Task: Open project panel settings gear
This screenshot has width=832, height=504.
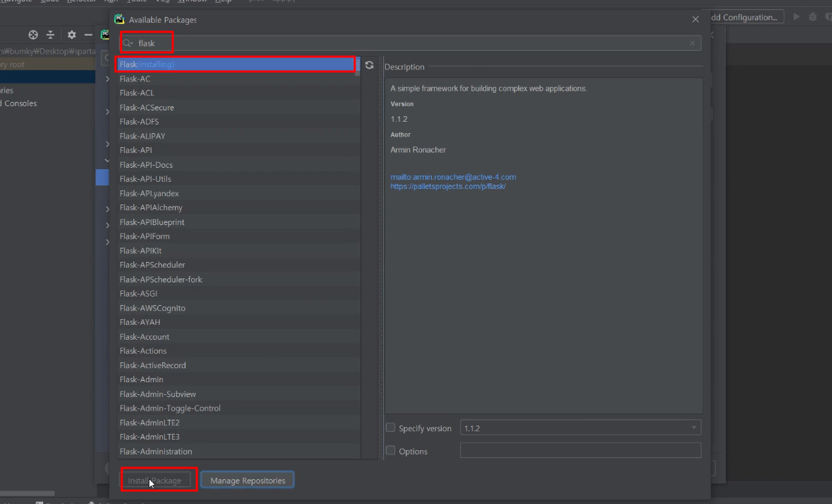Action: point(72,35)
